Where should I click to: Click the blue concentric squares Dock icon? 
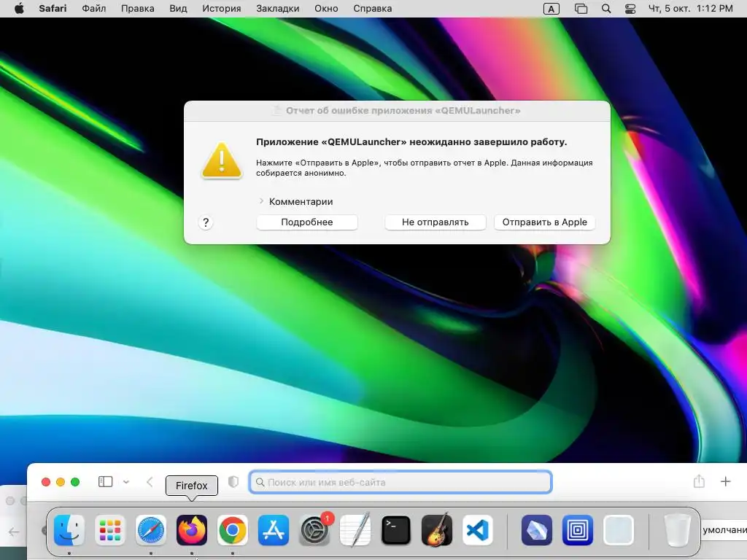[578, 530]
